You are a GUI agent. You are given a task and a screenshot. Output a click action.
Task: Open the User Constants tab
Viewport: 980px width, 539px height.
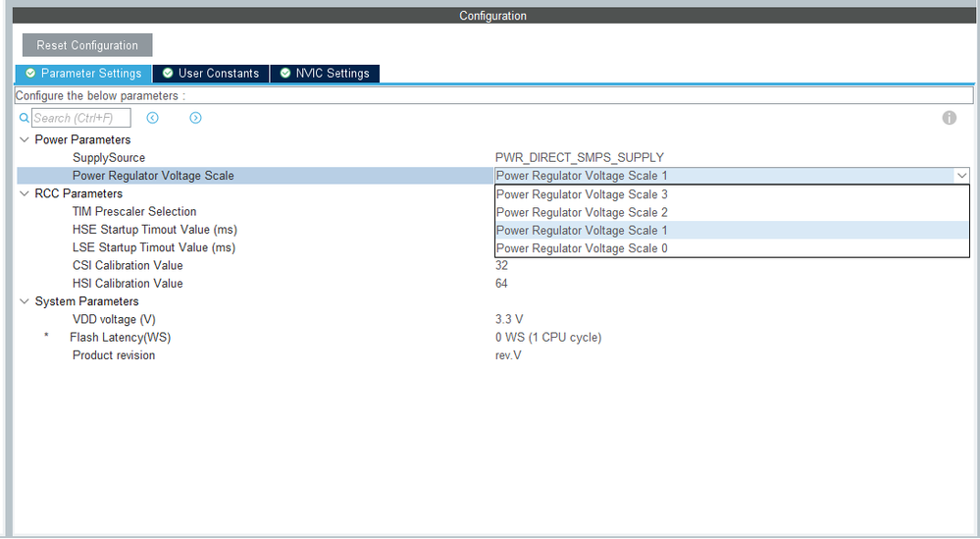(211, 74)
